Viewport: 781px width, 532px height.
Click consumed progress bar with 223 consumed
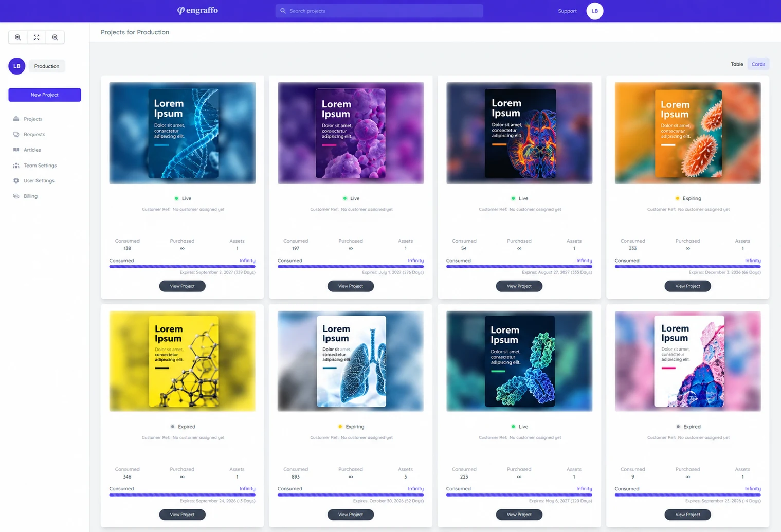coord(519,494)
